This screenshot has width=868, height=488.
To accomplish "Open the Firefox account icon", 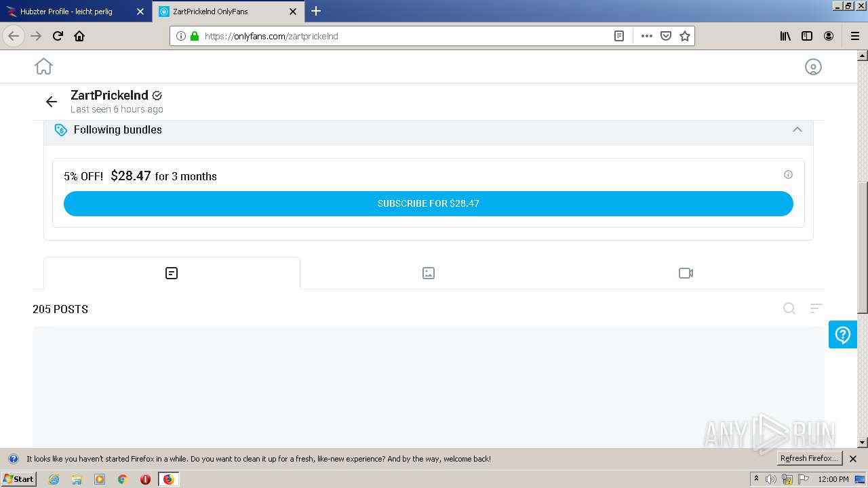I will (829, 36).
